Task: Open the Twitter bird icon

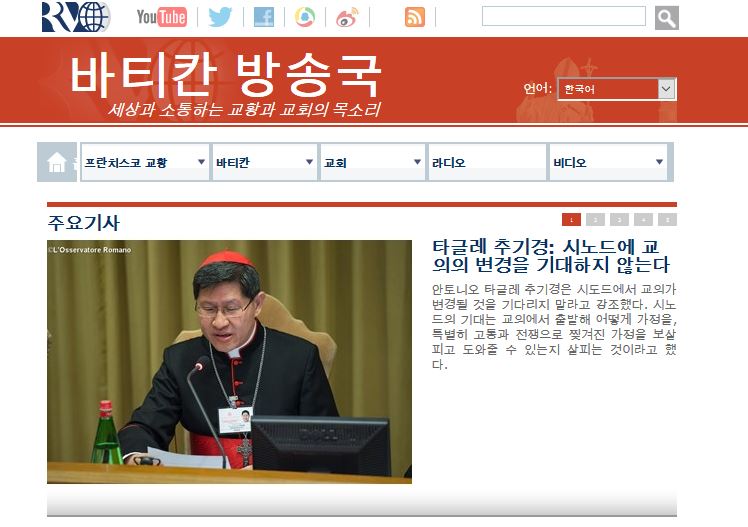Action: (x=220, y=17)
